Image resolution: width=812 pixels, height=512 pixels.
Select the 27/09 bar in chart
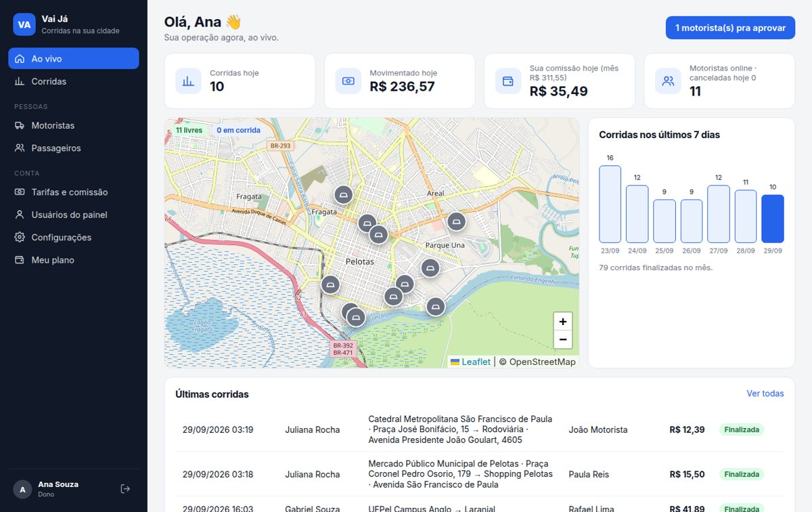pyautogui.click(x=719, y=214)
